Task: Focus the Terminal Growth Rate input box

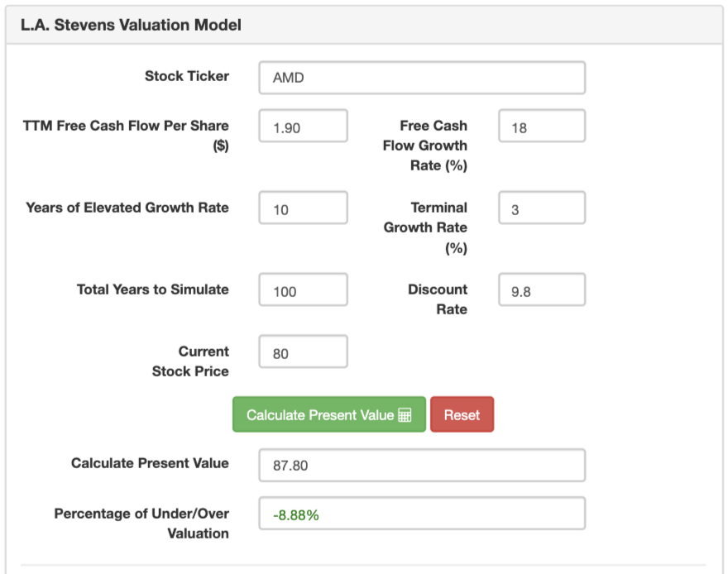Action: tap(541, 208)
